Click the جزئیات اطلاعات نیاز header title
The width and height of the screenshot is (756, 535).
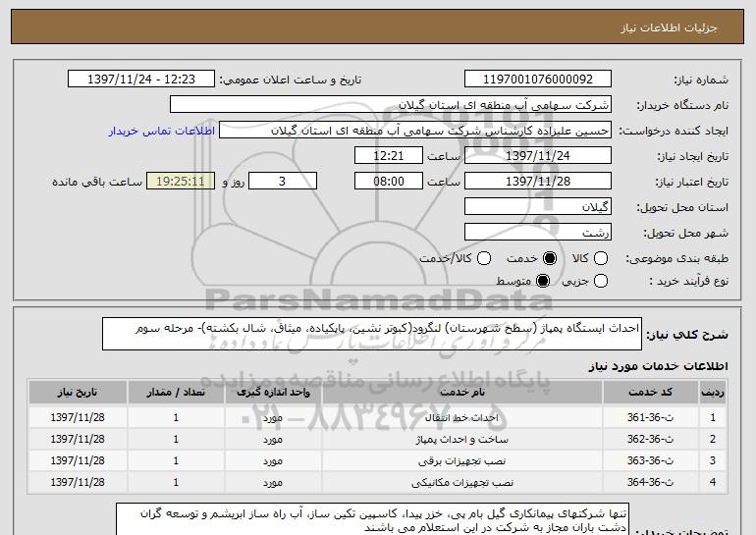(669, 27)
